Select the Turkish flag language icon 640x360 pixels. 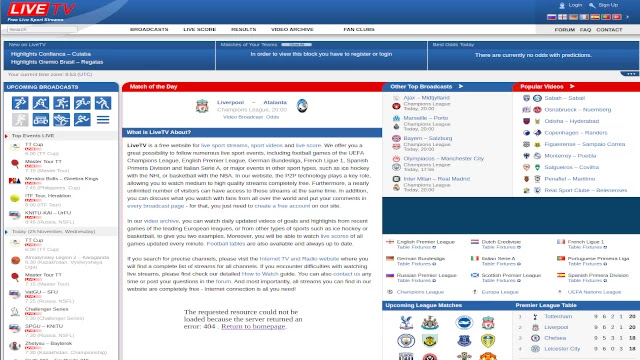[x=617, y=17]
